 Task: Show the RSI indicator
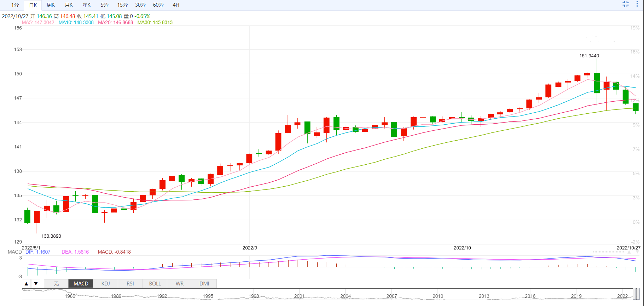(x=130, y=284)
